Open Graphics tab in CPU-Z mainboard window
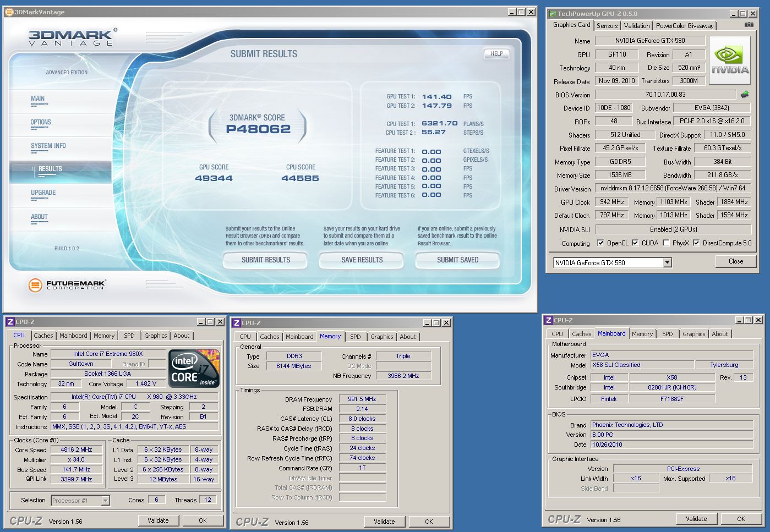The width and height of the screenshot is (770, 532). click(694, 334)
